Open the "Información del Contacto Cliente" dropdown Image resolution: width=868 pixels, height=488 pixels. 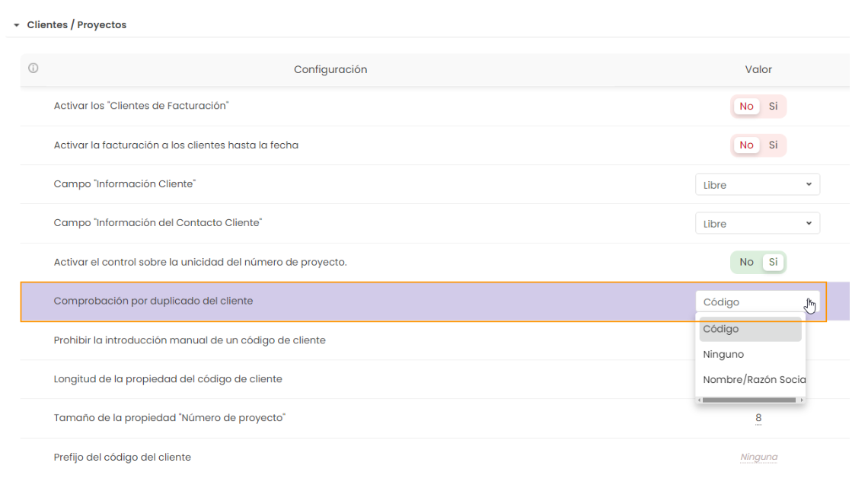pyautogui.click(x=757, y=224)
